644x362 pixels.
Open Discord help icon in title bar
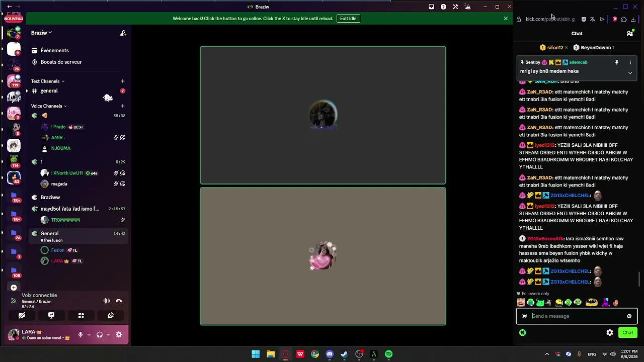coord(443,7)
